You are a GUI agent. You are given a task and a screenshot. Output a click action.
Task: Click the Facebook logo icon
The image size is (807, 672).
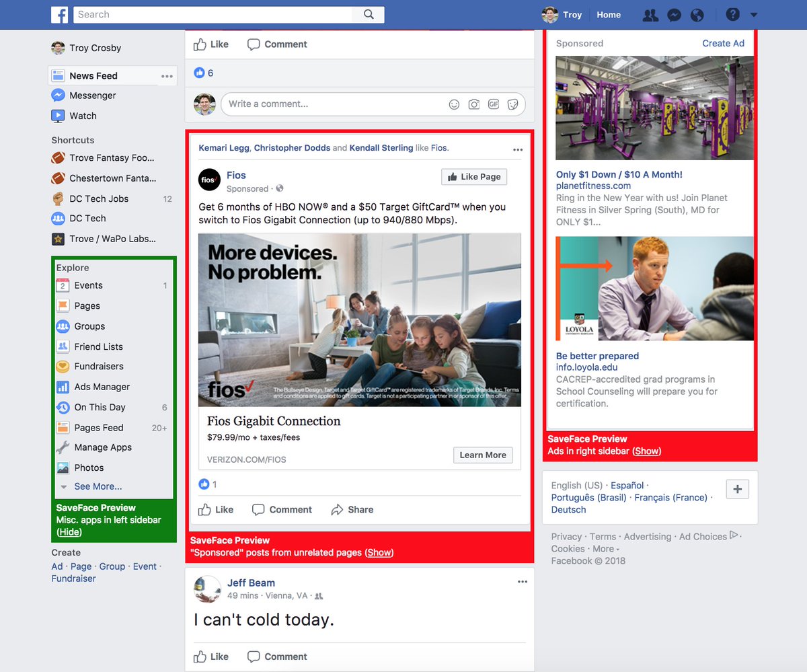click(x=60, y=14)
